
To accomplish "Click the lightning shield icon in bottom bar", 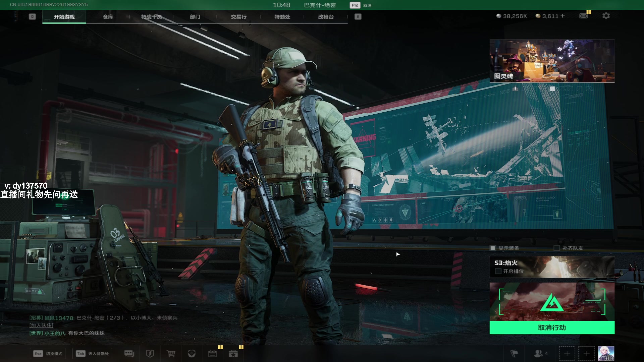I will point(150,354).
